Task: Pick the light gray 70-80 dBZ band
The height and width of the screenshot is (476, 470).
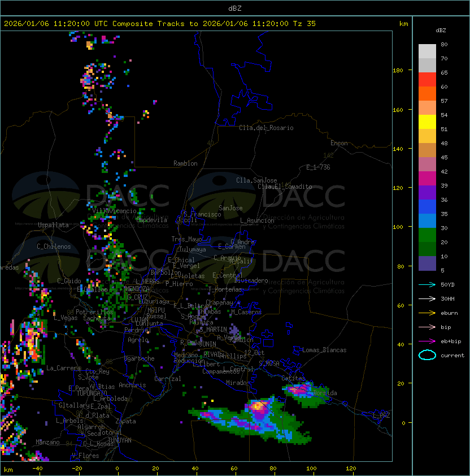Action: pos(427,51)
